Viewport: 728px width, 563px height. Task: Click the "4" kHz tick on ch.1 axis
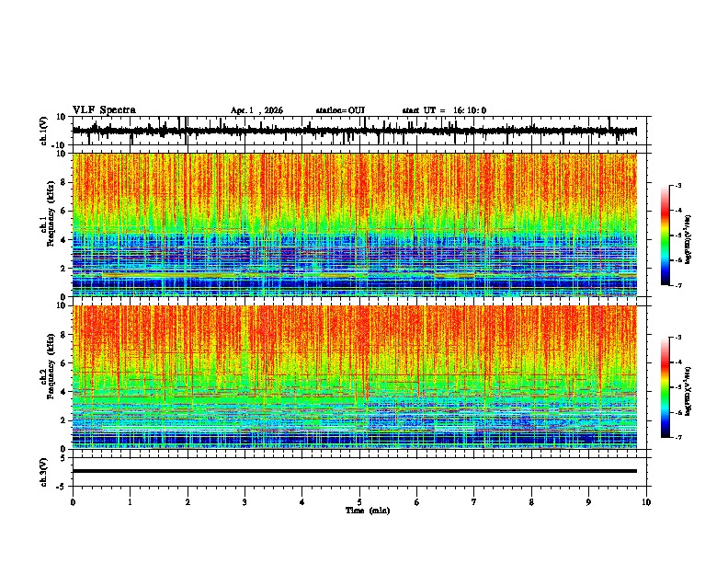click(63, 240)
